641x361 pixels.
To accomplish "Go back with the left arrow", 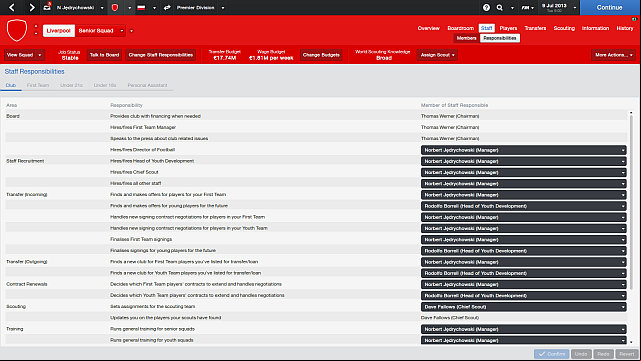I will pos(12,7).
